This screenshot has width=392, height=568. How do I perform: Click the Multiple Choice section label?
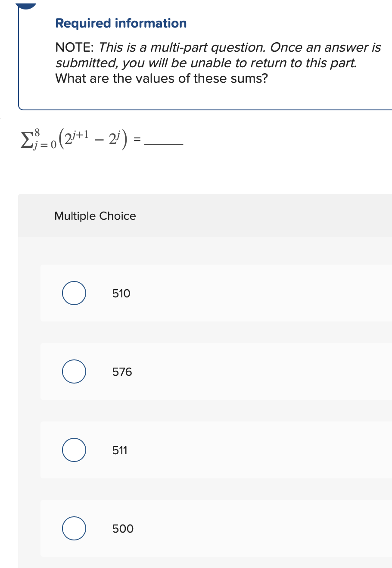tap(95, 216)
